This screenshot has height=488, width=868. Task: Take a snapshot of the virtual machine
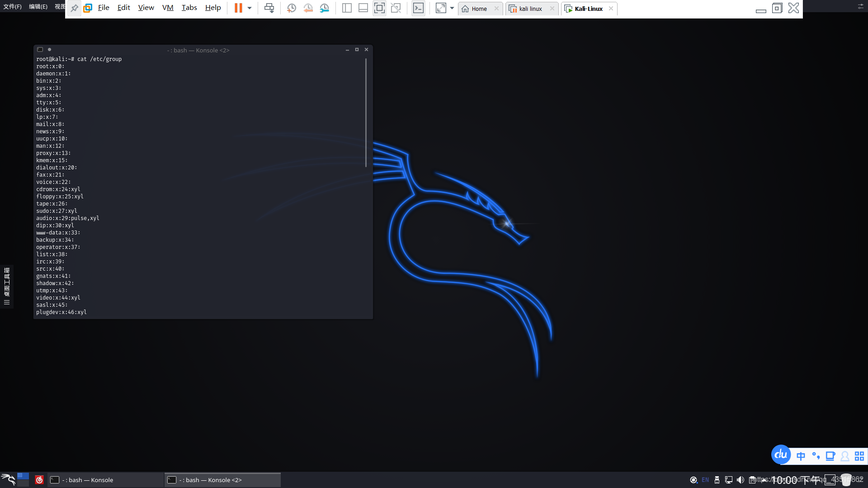292,8
